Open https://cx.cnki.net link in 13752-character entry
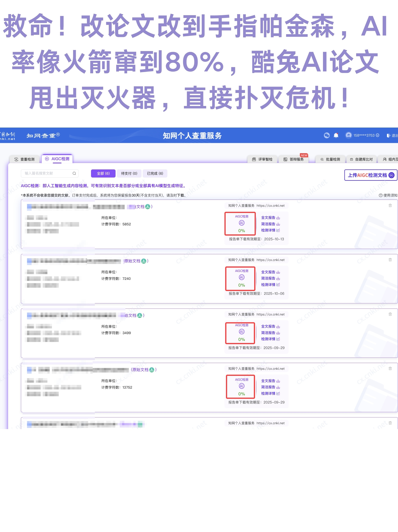The image size is (398, 532). pos(270,369)
